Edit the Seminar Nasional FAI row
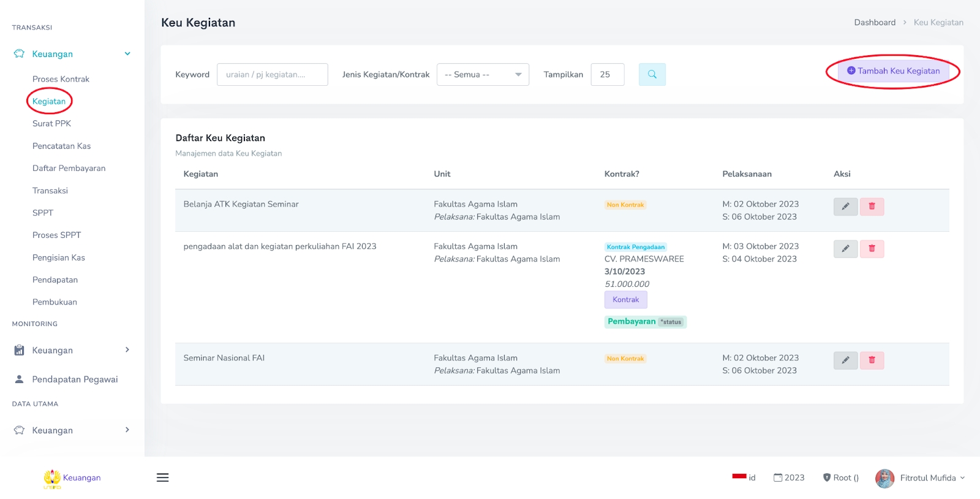The height and width of the screenshot is (499, 980). (845, 360)
